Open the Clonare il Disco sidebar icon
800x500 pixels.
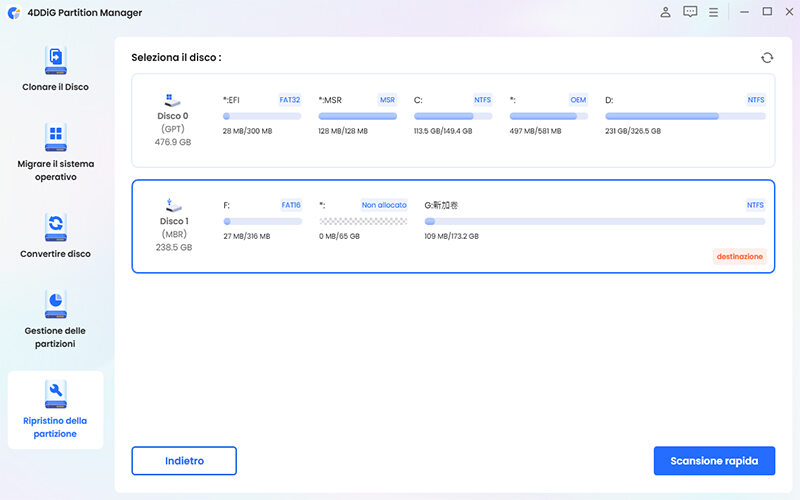tap(55, 60)
